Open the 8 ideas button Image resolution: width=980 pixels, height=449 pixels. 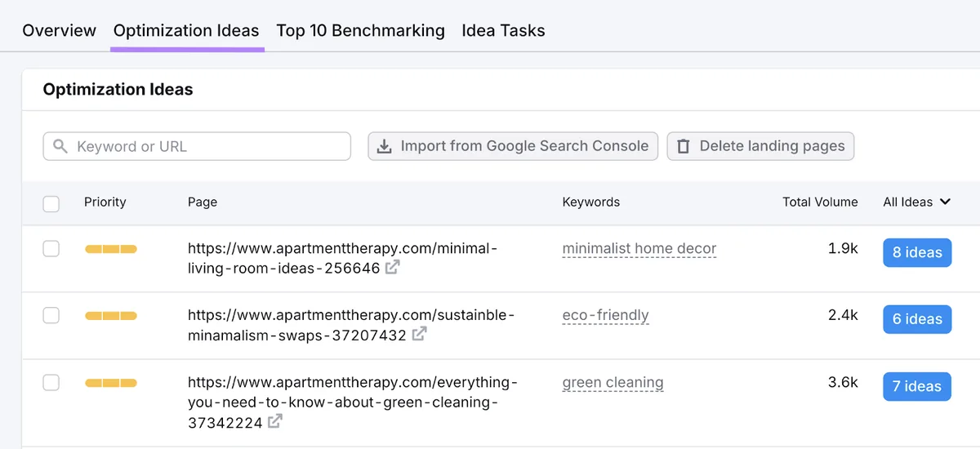[917, 252]
